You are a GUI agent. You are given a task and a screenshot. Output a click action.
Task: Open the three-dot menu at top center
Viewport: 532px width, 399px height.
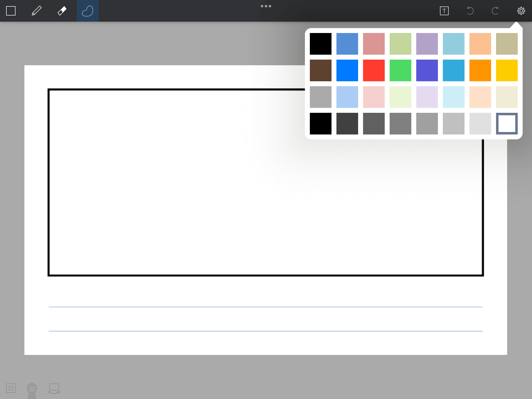pyautogui.click(x=266, y=6)
